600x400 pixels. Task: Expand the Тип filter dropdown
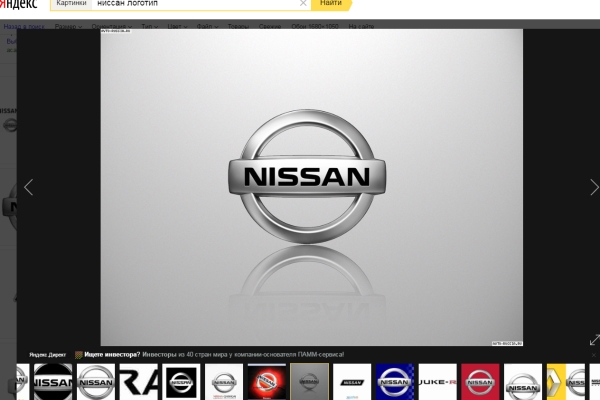click(x=150, y=26)
